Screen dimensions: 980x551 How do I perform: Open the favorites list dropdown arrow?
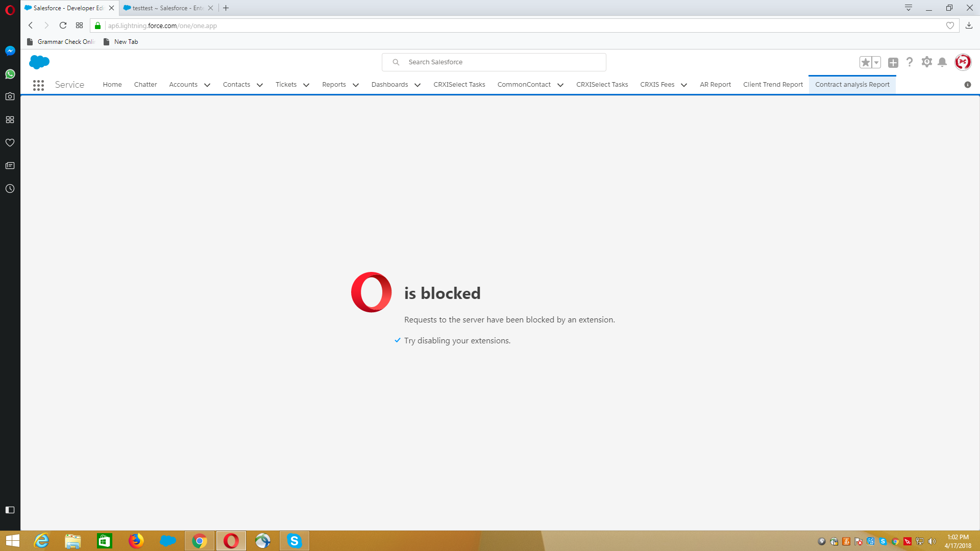[x=876, y=62]
